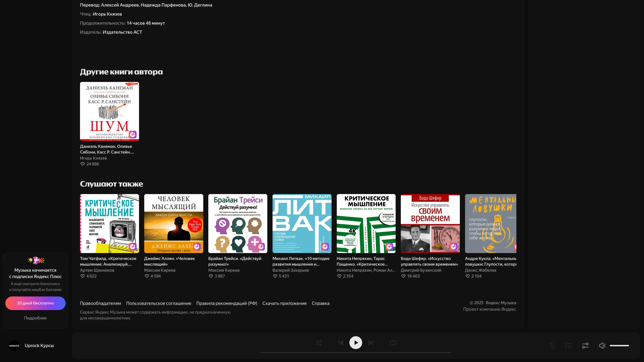The width and height of the screenshot is (644, 362).
Task: Show lyrics text icon in player
Action: [x=552, y=346]
